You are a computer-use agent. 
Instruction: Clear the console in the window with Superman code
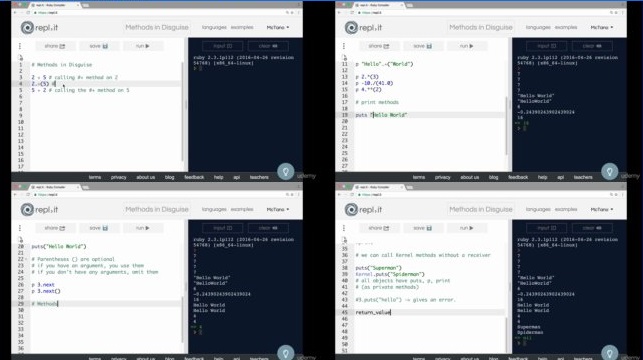[592, 228]
